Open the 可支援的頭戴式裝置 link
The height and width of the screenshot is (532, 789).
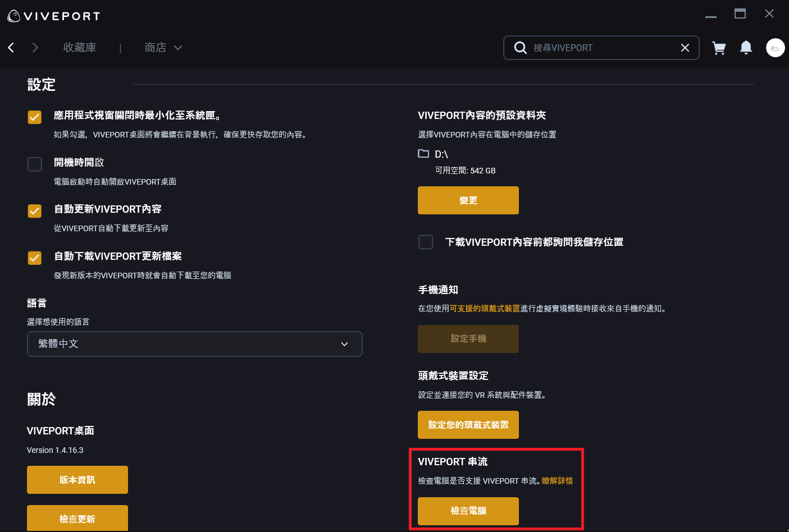(x=485, y=309)
